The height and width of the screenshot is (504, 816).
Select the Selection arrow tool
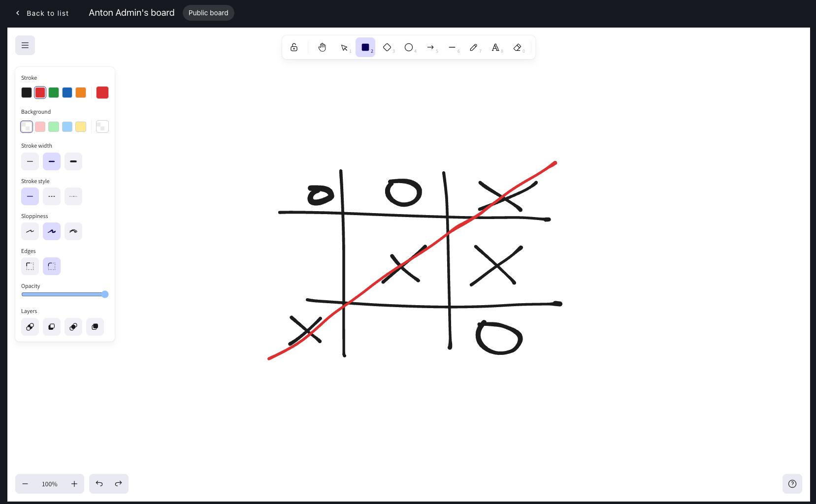[x=344, y=47]
